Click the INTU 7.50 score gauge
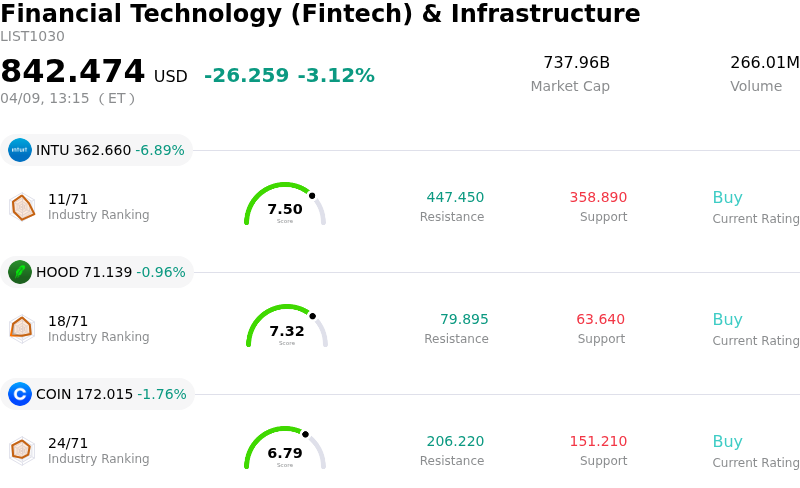This screenshot has height=488, width=800. (x=285, y=206)
